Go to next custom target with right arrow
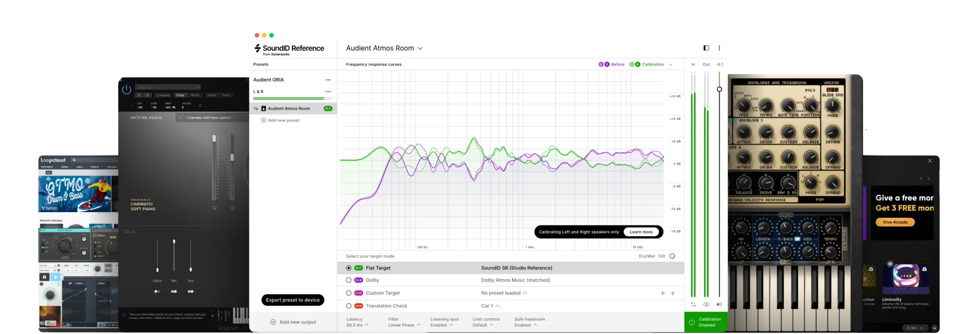The image size is (980, 334). coord(672,293)
